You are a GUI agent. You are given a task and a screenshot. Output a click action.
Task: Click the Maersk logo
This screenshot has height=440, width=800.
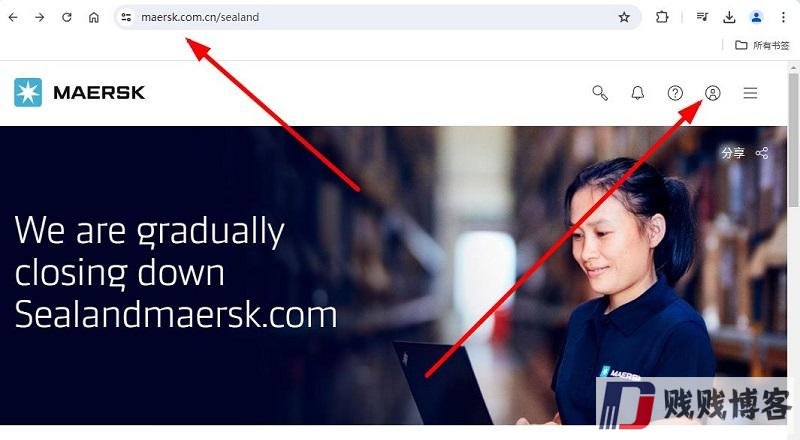tap(80, 92)
